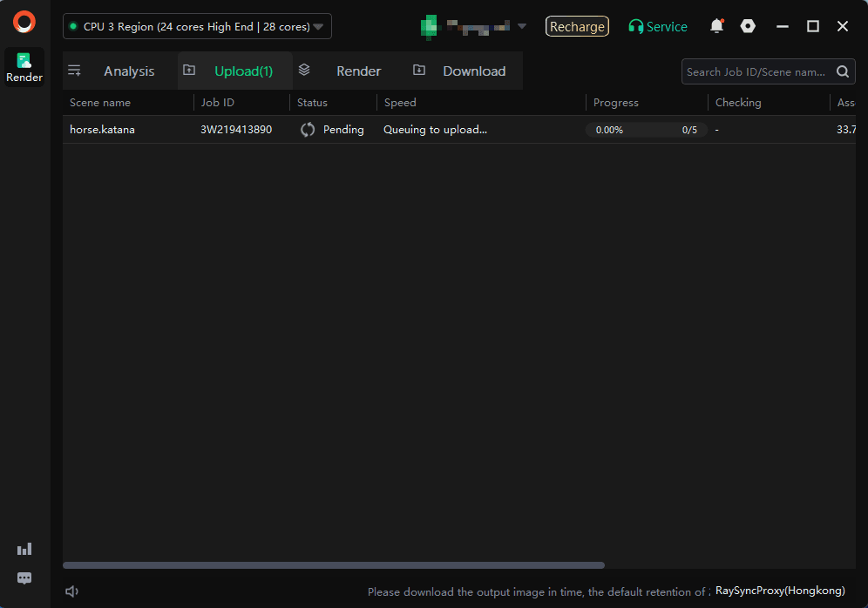868x608 pixels.
Task: Open the notifications bell
Action: click(716, 26)
